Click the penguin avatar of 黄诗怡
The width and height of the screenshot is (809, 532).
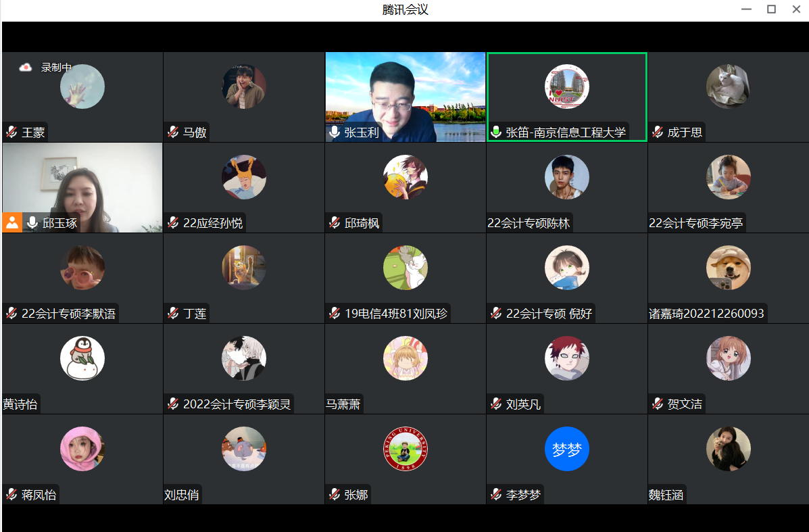tap(82, 358)
